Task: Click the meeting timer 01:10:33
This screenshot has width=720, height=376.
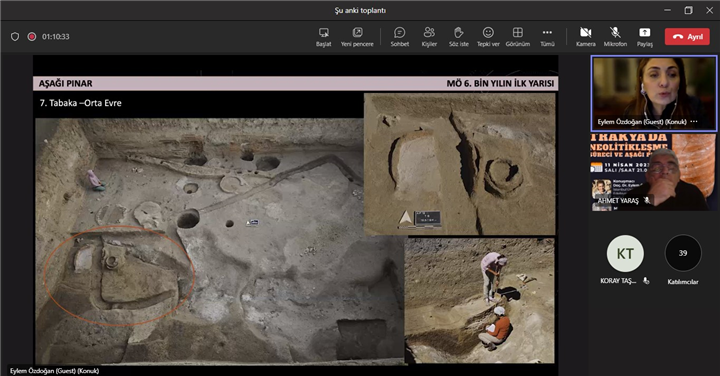Action: click(x=56, y=36)
